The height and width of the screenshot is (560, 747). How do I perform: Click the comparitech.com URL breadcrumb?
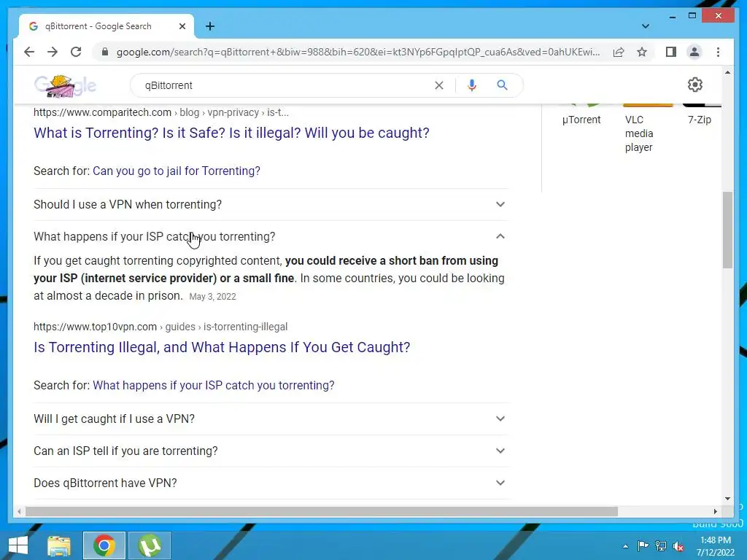[x=161, y=112]
